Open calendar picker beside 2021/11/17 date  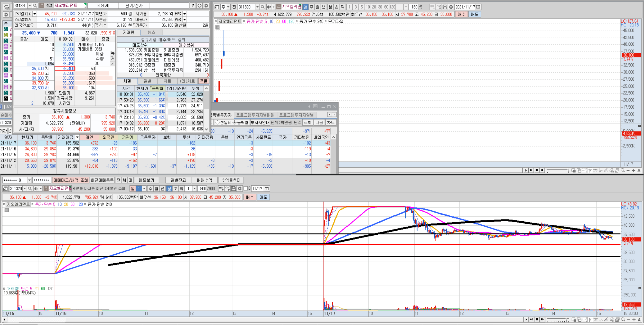tap(478, 7)
